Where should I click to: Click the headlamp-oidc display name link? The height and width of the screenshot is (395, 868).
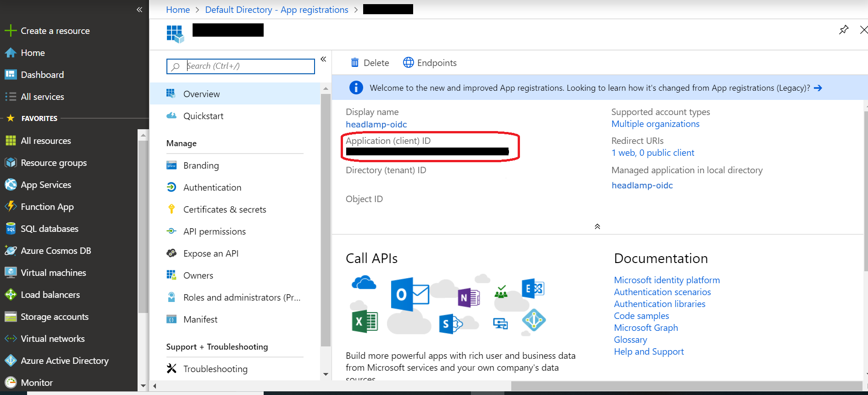coord(376,124)
